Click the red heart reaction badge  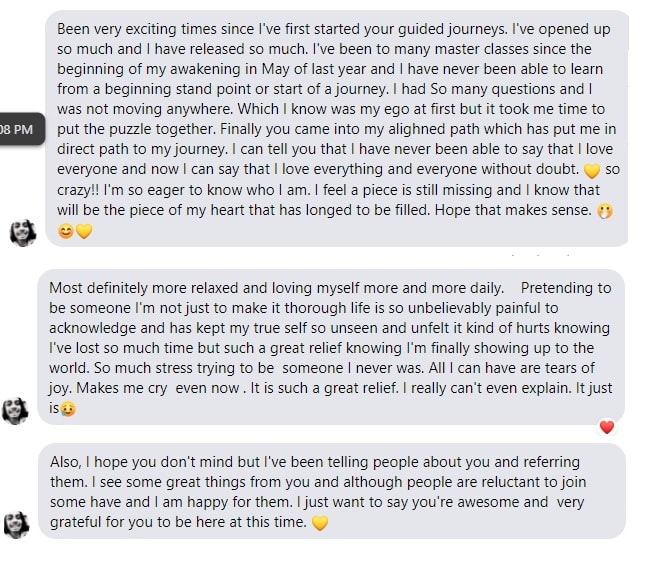click(606, 427)
